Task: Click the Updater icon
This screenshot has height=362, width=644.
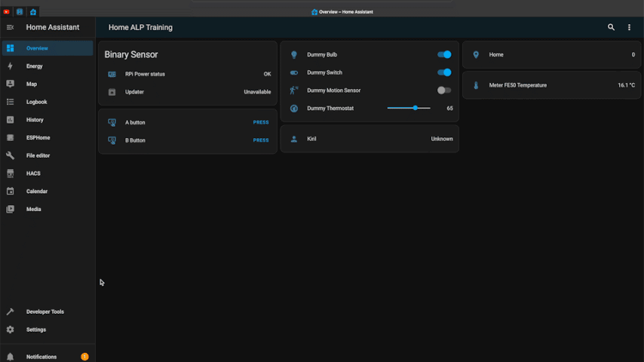Action: coord(112,92)
